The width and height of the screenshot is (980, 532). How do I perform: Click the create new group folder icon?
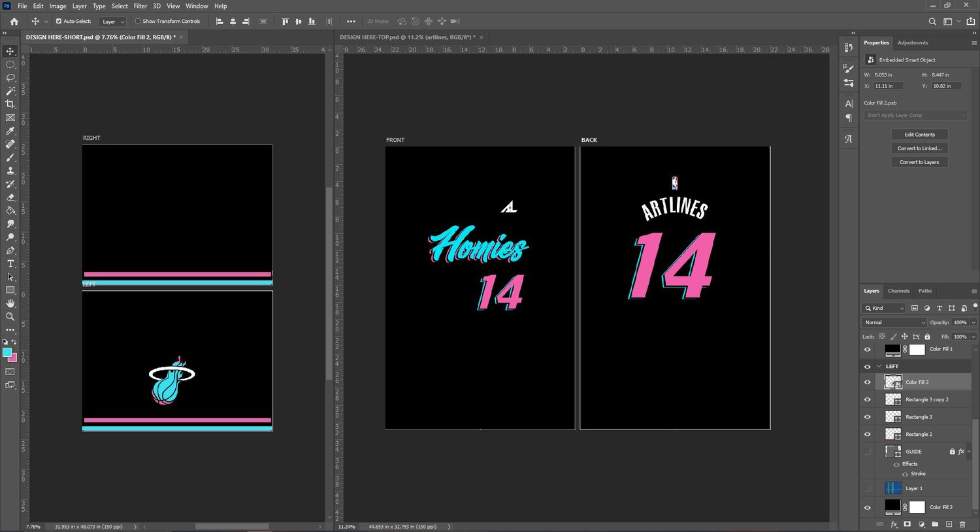click(x=935, y=524)
